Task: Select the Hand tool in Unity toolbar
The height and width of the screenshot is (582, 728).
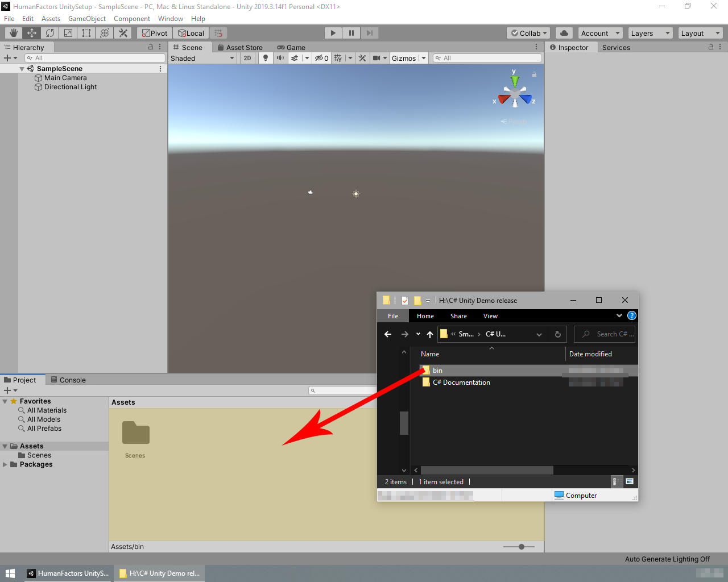Action: click(14, 33)
